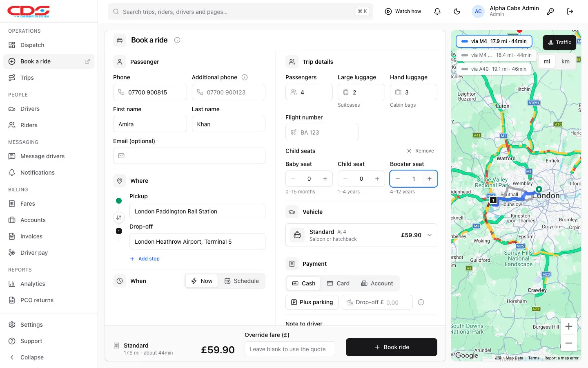This screenshot has height=368, width=588.
Task: Select the via M4 17.9 mi route
Action: click(494, 41)
